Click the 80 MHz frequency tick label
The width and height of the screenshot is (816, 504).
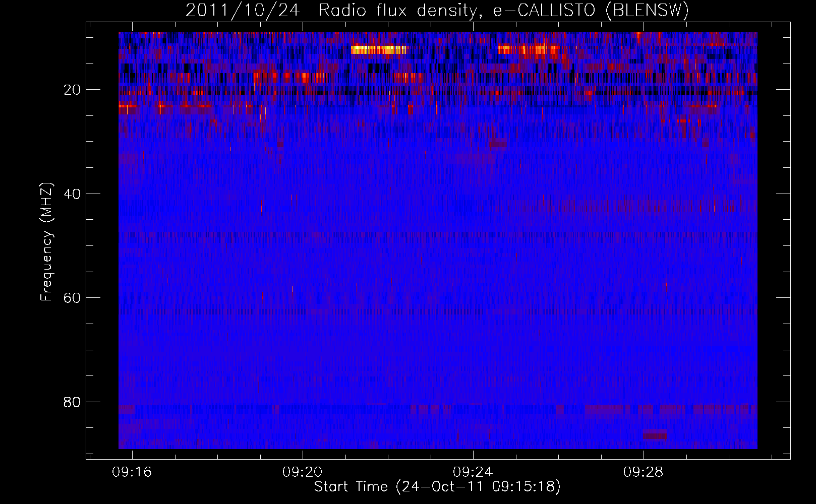(72, 402)
